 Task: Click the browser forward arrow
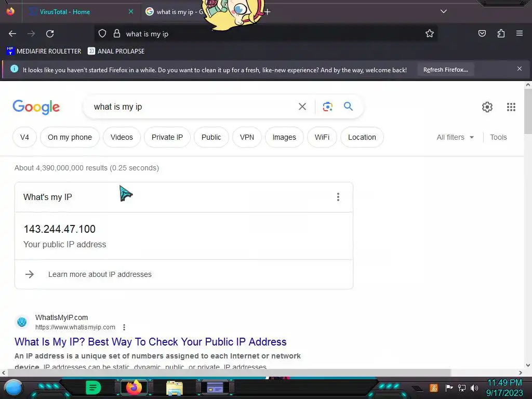(x=31, y=34)
